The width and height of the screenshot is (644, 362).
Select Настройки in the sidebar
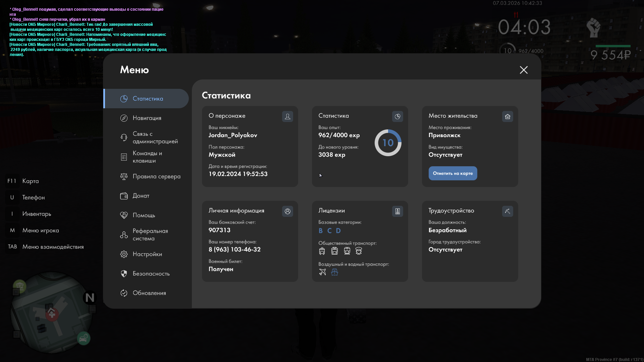point(147,254)
